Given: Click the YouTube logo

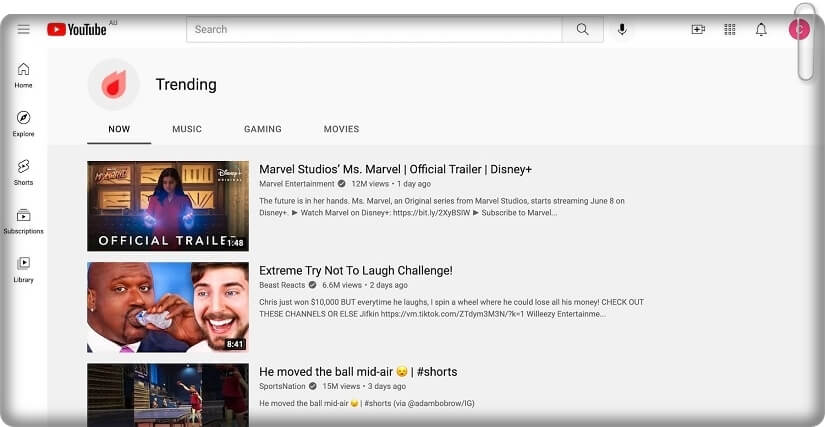Looking at the screenshot, I should click(x=77, y=29).
